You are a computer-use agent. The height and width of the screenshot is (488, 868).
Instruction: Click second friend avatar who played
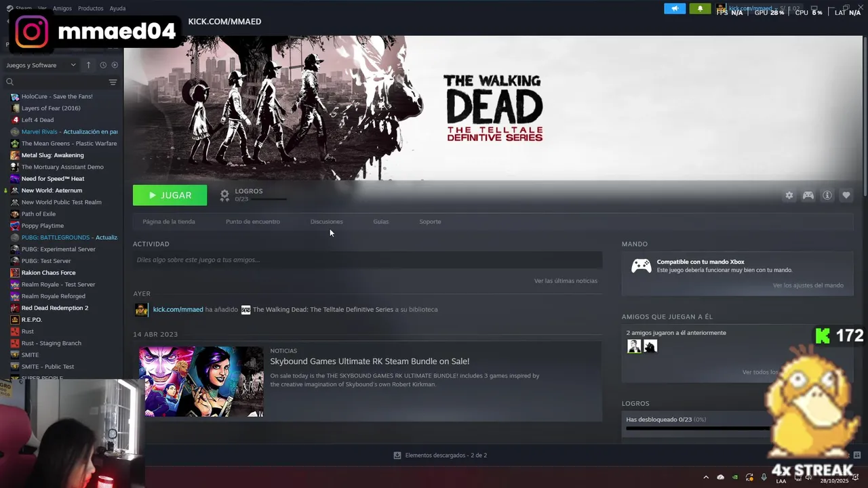(x=650, y=346)
